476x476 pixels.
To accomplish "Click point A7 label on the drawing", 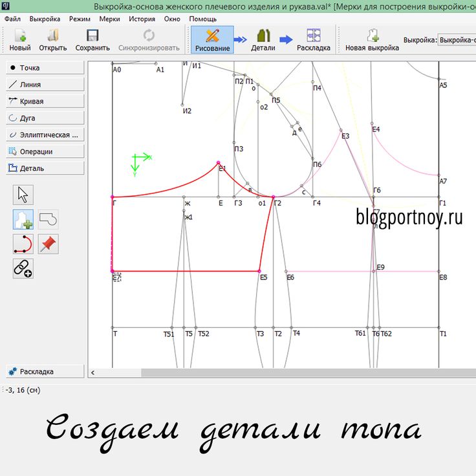I will pyautogui.click(x=443, y=181).
